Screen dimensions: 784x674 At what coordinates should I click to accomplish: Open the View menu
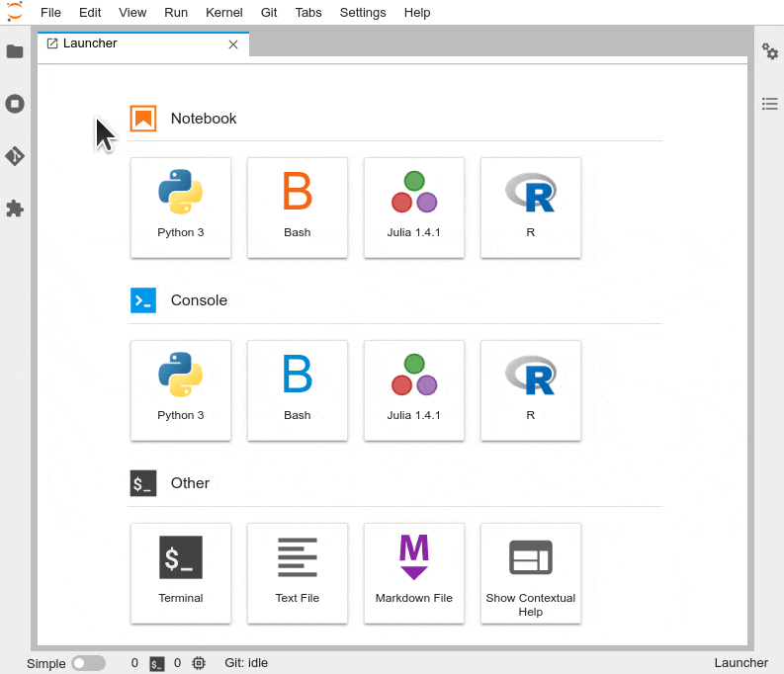tap(132, 13)
